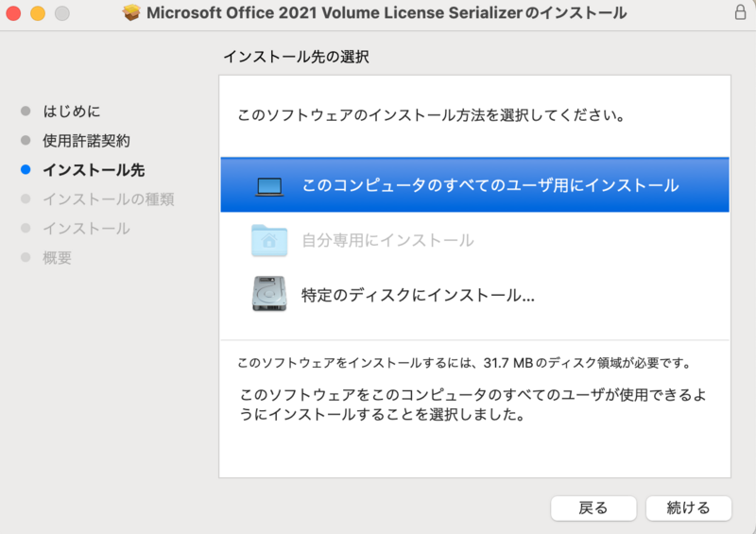Select the laptop icon for all users
This screenshot has width=756, height=534.
[269, 186]
